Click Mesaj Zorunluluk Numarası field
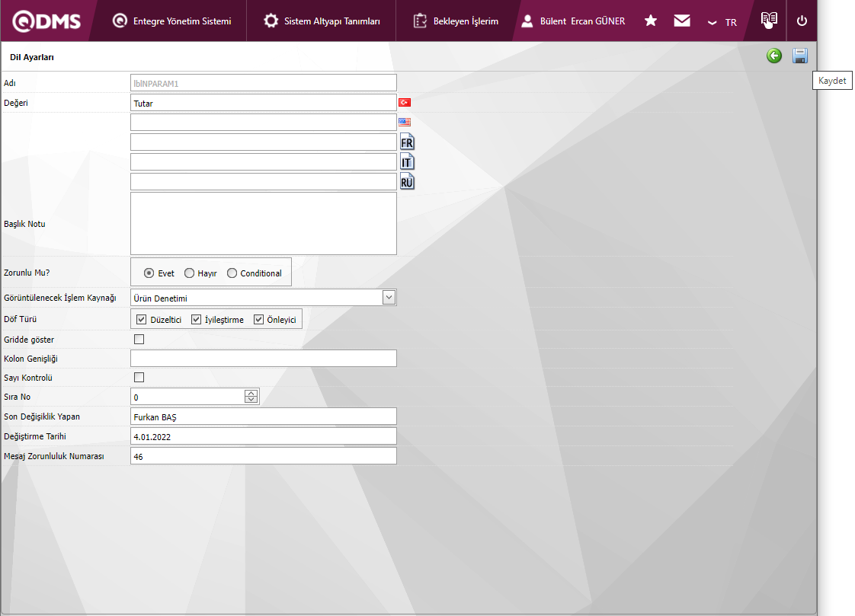 pyautogui.click(x=264, y=456)
